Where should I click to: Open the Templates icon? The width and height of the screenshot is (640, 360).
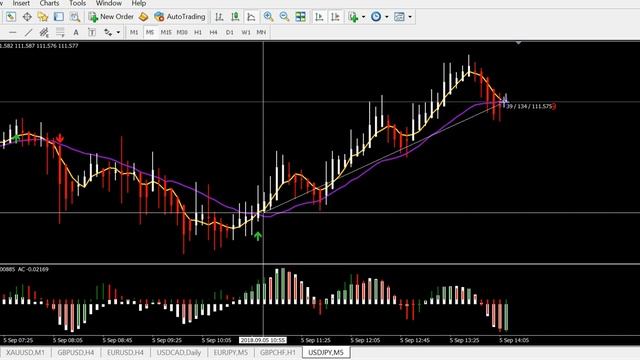point(399,17)
